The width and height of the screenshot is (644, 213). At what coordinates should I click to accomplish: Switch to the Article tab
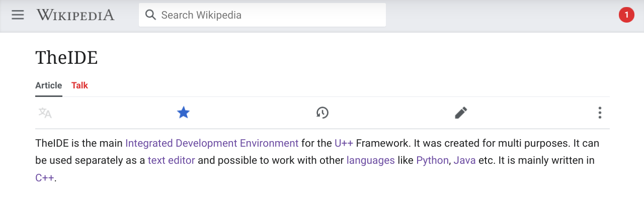[x=49, y=85]
